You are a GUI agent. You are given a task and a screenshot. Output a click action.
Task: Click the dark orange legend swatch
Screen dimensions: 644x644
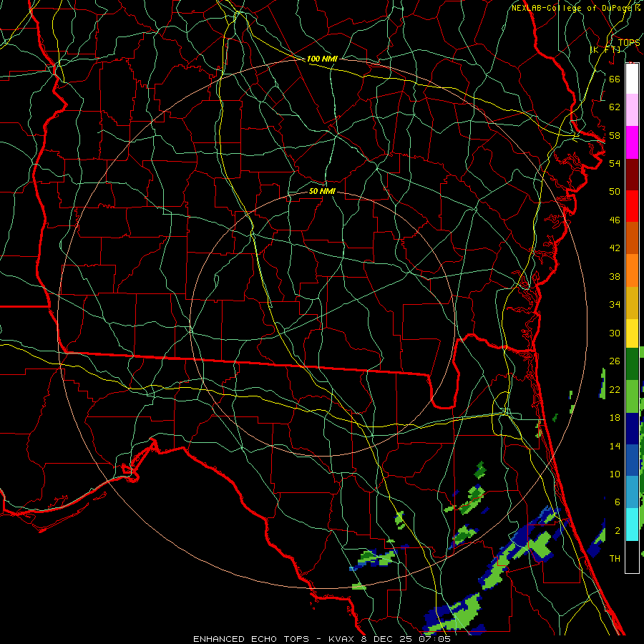click(x=632, y=238)
